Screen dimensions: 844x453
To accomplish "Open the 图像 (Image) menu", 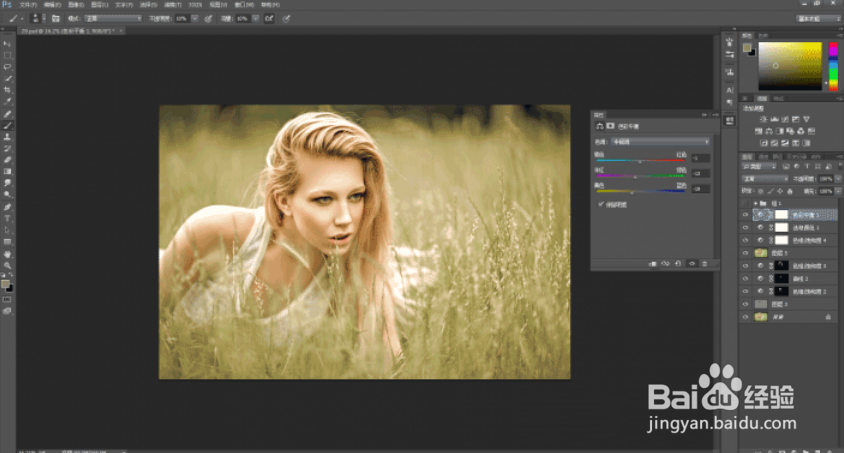I will point(76,4).
